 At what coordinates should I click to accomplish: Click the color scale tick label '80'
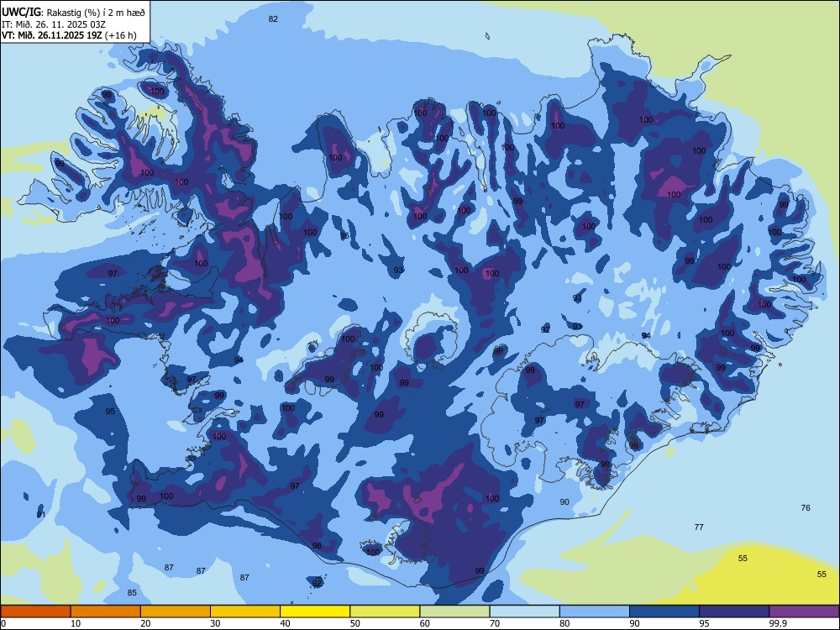point(564,623)
